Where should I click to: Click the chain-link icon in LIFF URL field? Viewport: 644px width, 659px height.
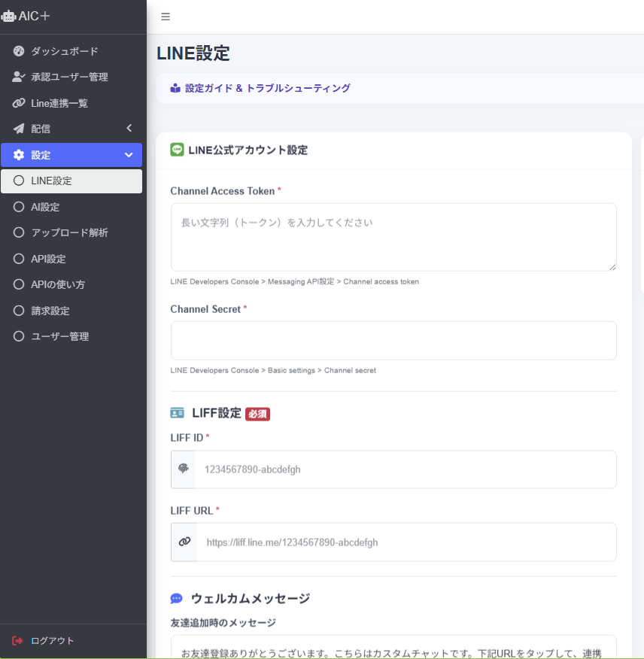tap(183, 542)
